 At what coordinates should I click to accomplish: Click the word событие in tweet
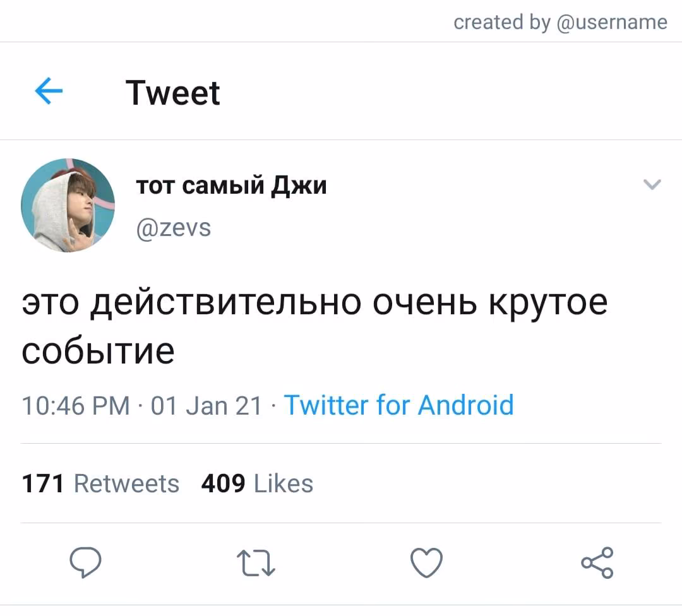pos(99,351)
